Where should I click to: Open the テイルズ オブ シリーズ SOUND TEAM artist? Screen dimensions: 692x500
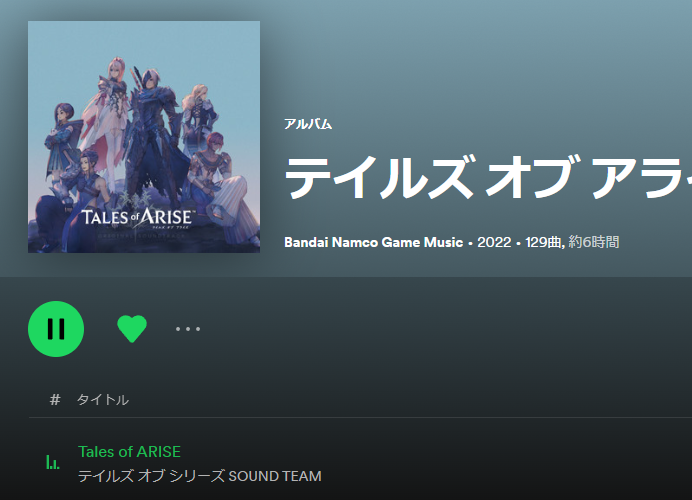tap(199, 476)
